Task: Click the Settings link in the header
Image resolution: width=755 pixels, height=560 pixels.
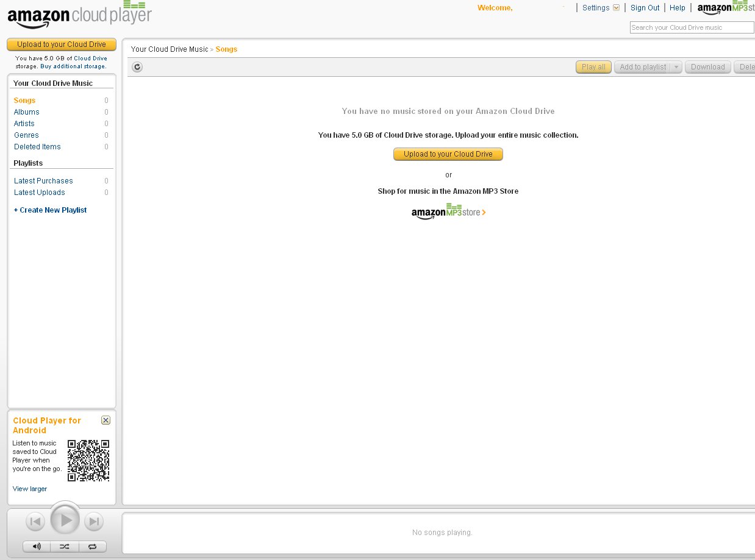Action: point(596,8)
